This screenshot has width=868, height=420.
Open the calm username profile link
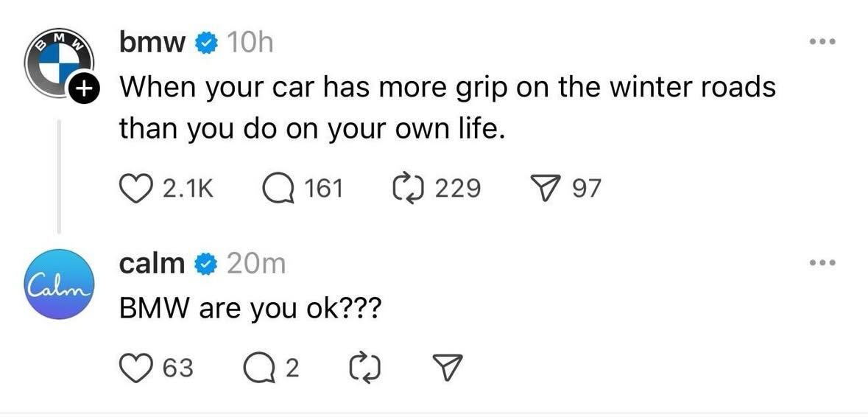pos(152,263)
